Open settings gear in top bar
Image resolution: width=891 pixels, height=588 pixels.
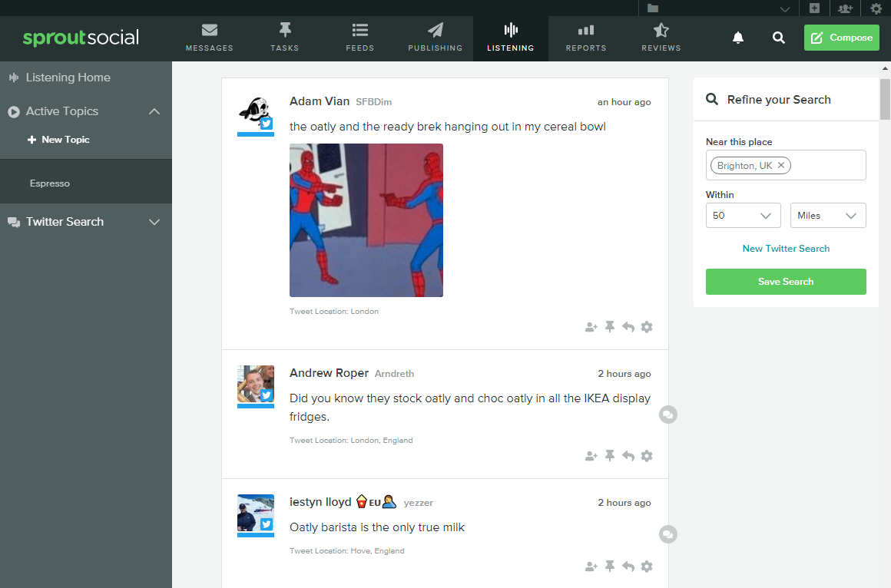[876, 8]
